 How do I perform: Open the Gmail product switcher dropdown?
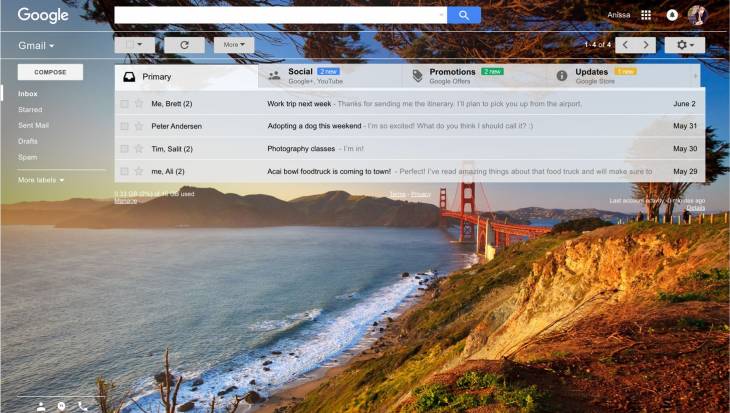point(36,46)
